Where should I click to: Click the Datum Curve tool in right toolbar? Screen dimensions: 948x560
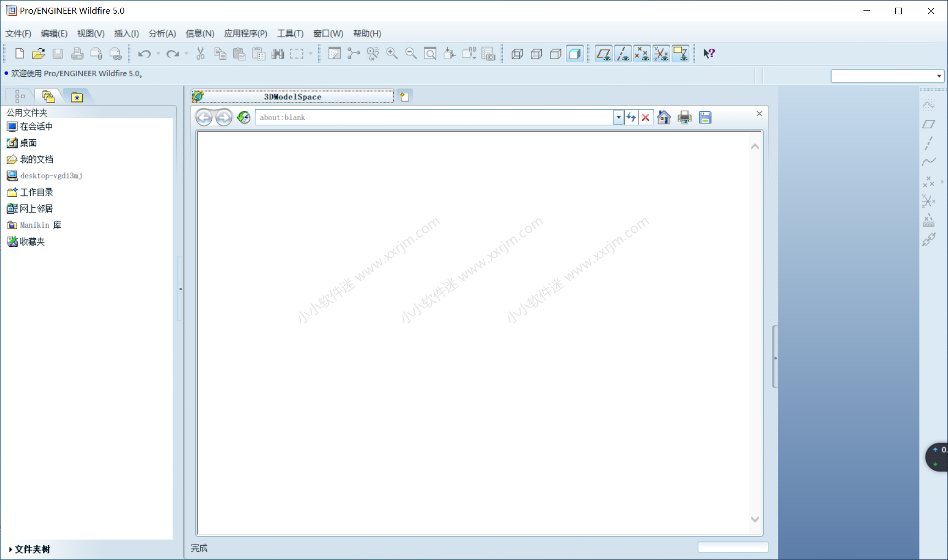point(928,162)
